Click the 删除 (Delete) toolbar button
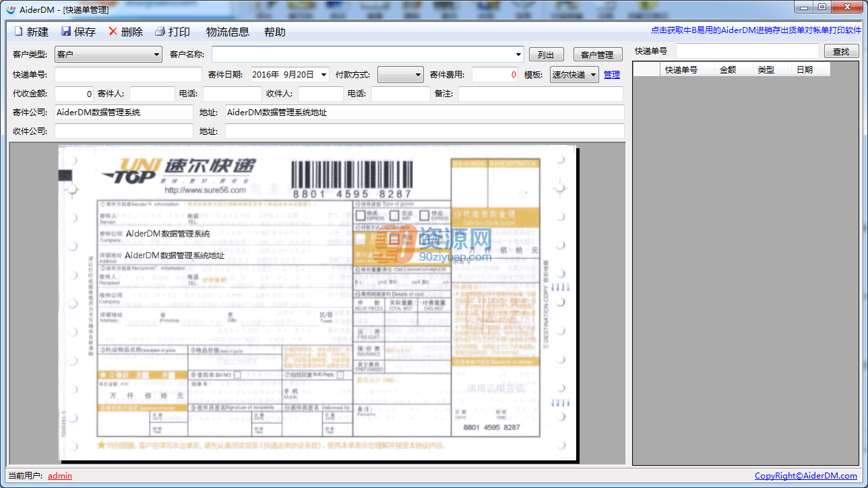 point(125,32)
